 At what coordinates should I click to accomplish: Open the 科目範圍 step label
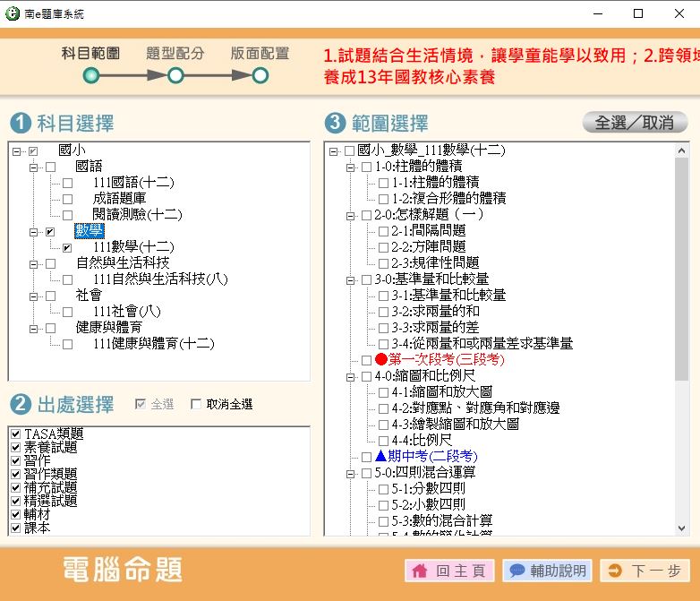tap(90, 53)
